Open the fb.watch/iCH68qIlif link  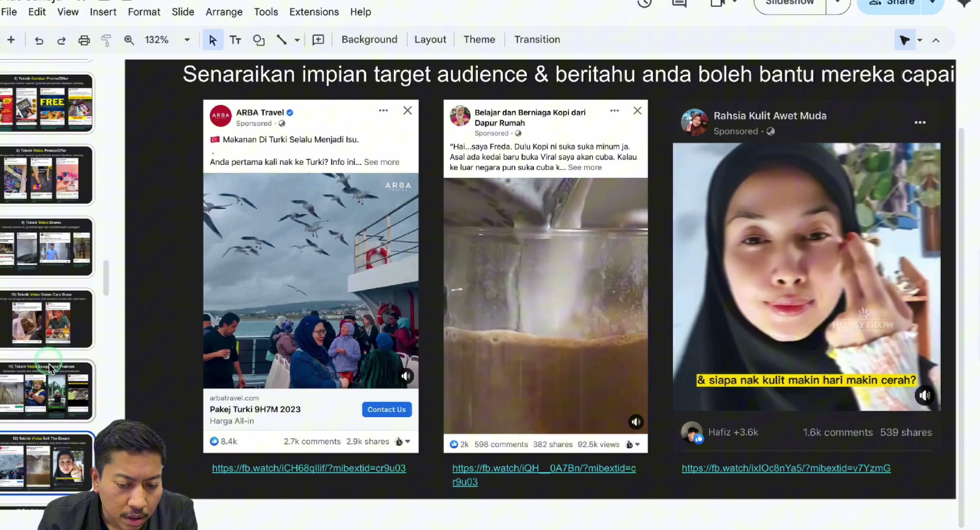[x=309, y=468]
